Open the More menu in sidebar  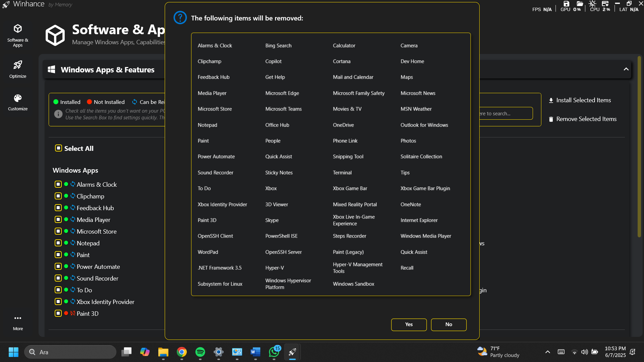point(18,322)
